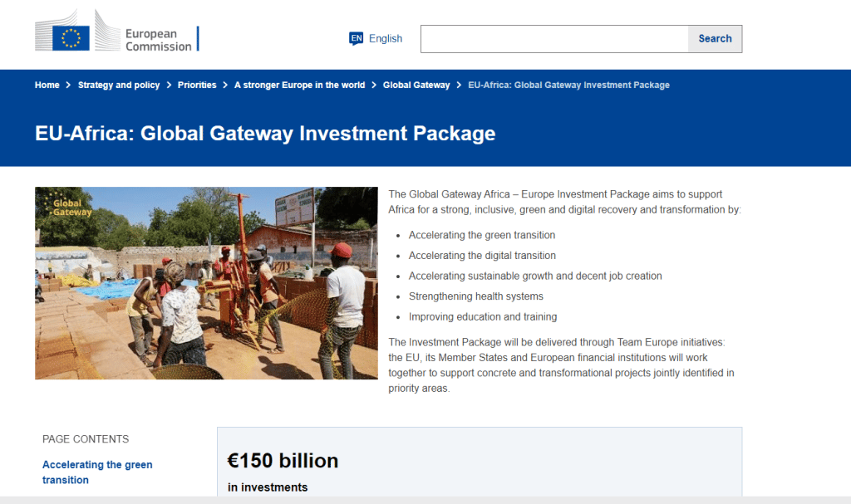Jump to Accelerating the green transition section
Viewport: 851px width, 504px height.
97,472
